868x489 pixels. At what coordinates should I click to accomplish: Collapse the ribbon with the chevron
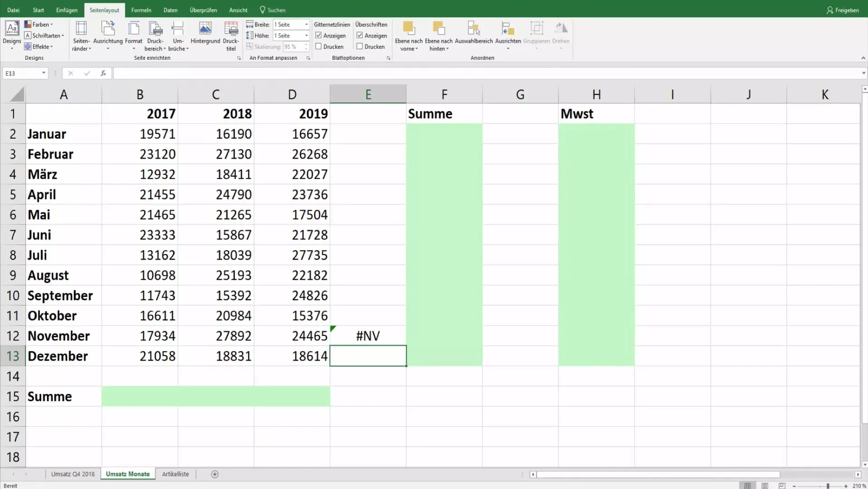click(x=863, y=58)
